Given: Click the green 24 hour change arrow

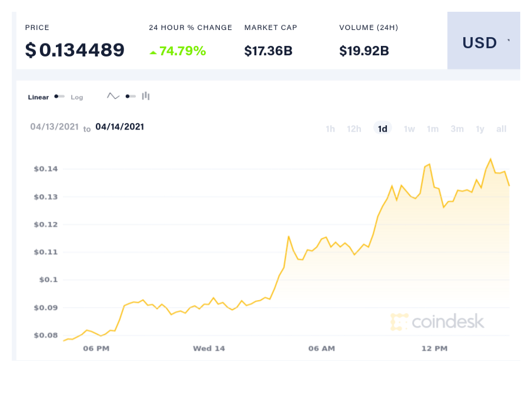Looking at the screenshot, I should click(153, 52).
